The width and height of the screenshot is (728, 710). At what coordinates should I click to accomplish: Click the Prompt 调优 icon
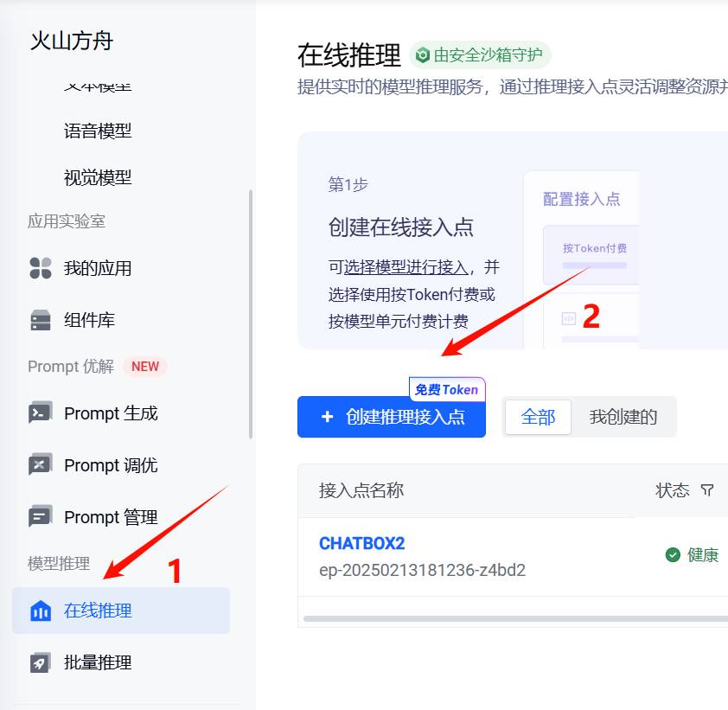click(41, 464)
